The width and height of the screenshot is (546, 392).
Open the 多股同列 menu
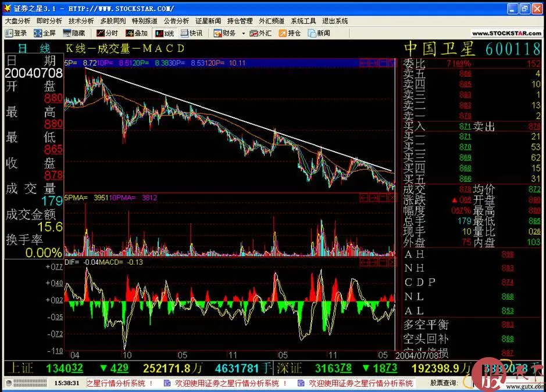[x=113, y=21]
